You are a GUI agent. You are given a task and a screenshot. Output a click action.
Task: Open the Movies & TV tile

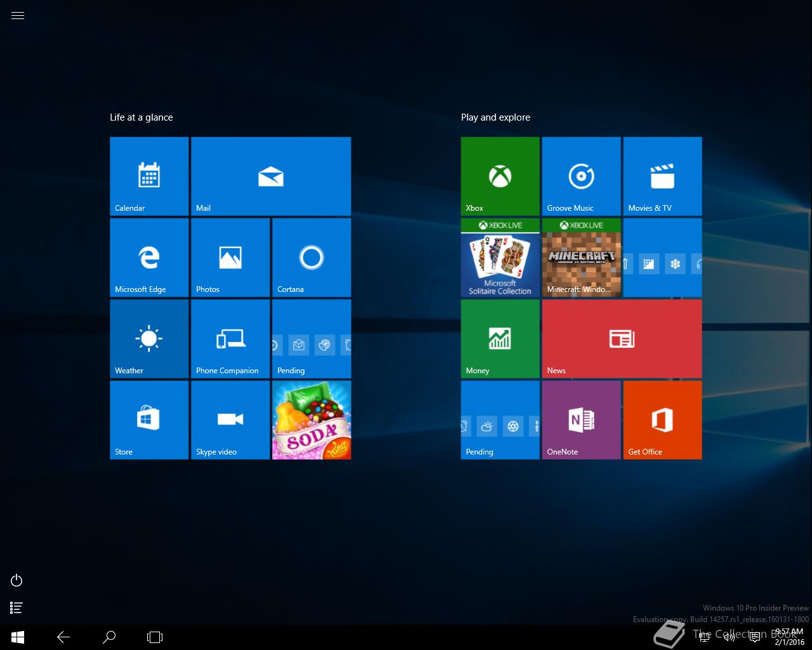pyautogui.click(x=663, y=176)
